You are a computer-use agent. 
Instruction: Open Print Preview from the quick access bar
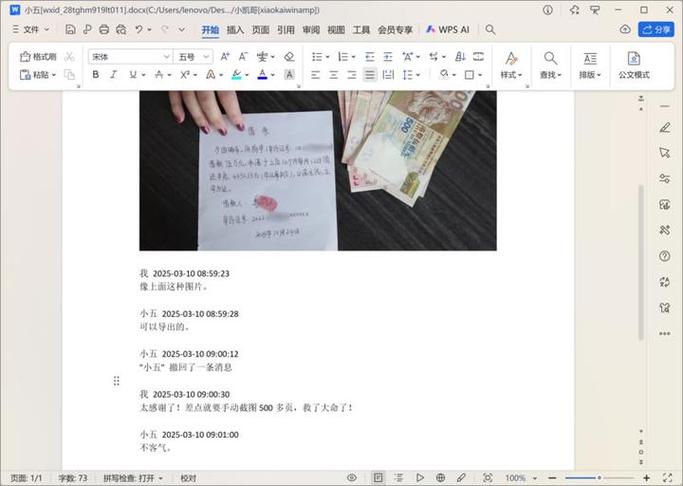[x=121, y=30]
